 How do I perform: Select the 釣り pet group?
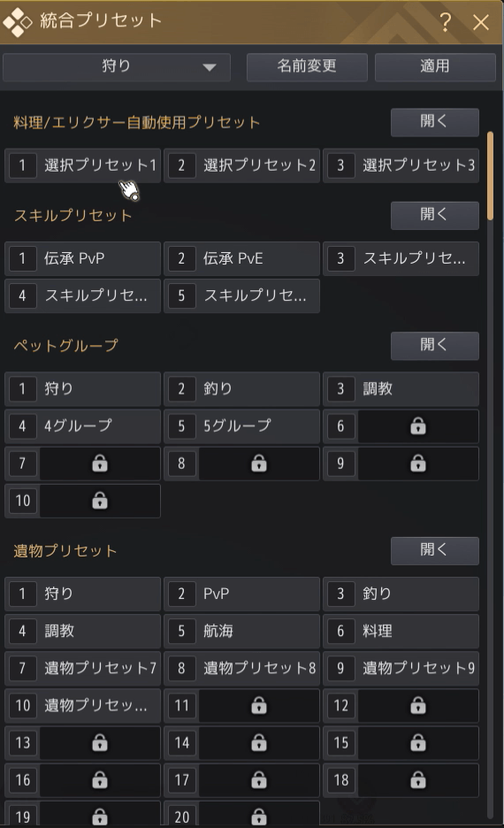pos(241,388)
